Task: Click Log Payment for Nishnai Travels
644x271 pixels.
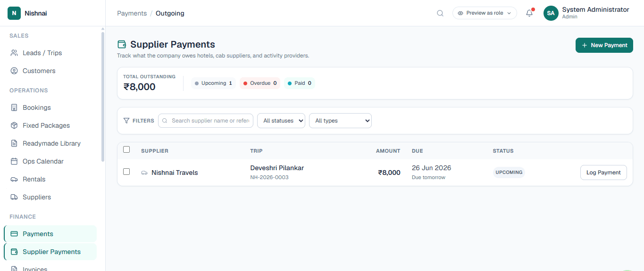Action: coord(603,172)
